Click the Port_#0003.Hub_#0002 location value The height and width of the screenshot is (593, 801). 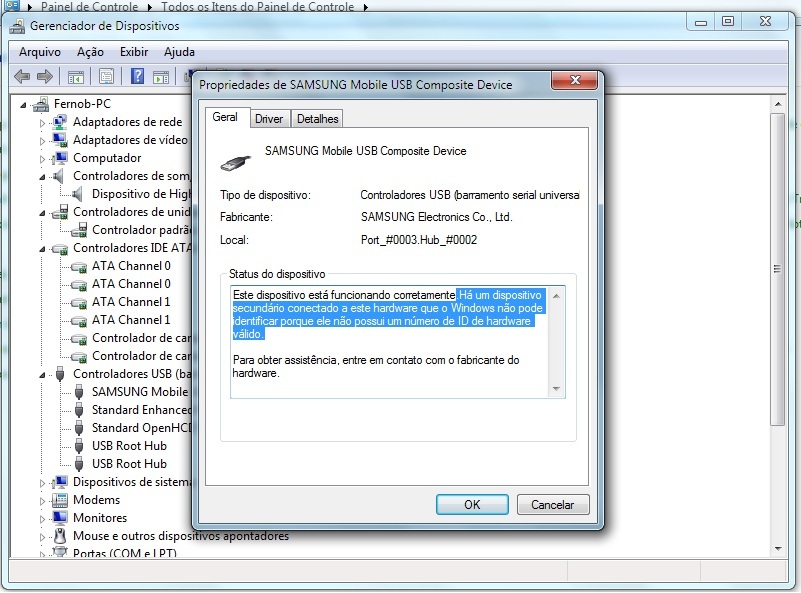(x=419, y=240)
